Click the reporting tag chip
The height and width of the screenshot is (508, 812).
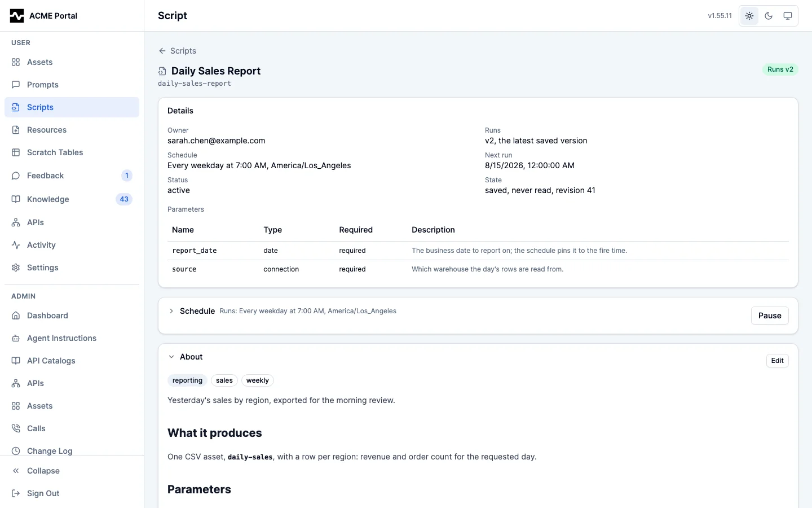click(187, 380)
